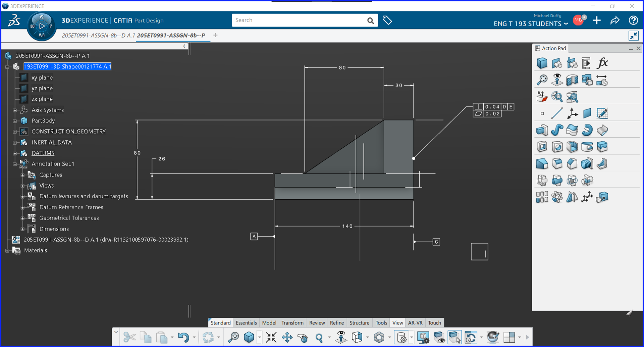Toggle the ambience sphere icon

pyautogui.click(x=493, y=337)
